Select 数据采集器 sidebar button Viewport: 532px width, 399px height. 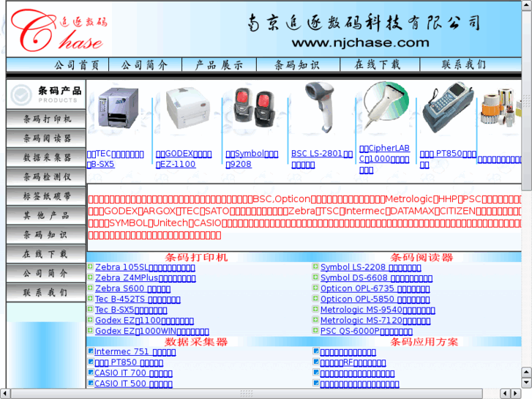coord(46,157)
